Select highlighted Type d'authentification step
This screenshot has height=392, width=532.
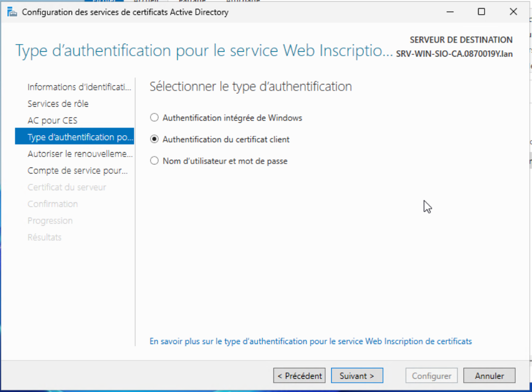80,137
